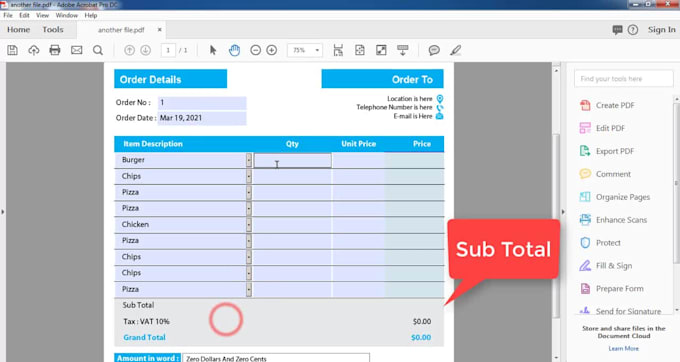Expand the Chicken item dropdown
680x362 pixels.
(x=248, y=225)
